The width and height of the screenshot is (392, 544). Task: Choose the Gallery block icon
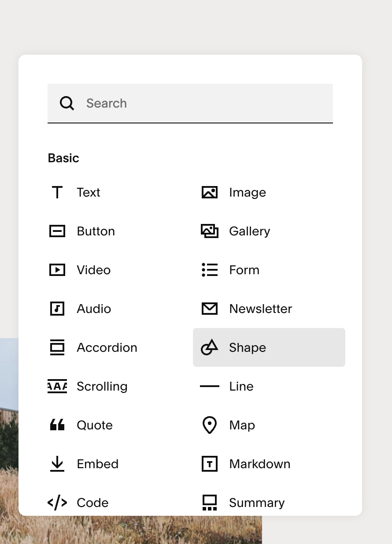[209, 231]
